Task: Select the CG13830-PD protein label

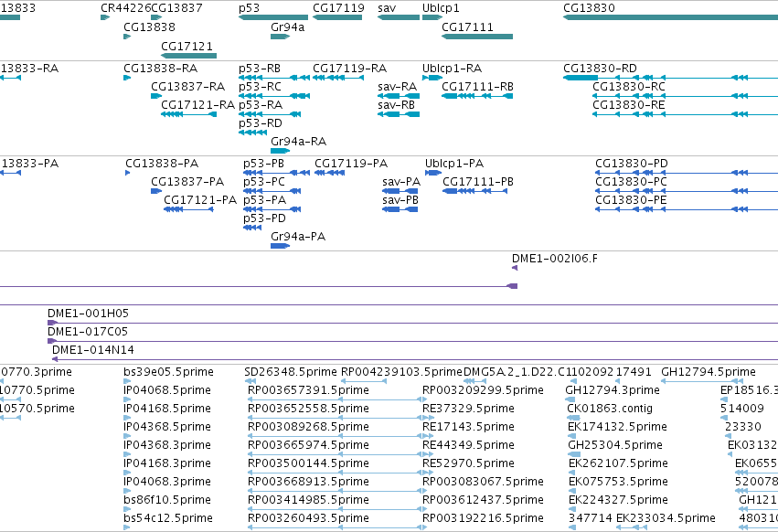Action: [632, 164]
